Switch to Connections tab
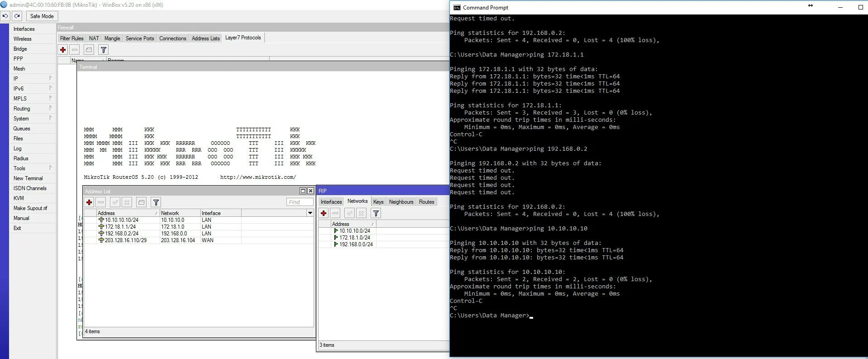This screenshot has width=868, height=359. pos(173,38)
